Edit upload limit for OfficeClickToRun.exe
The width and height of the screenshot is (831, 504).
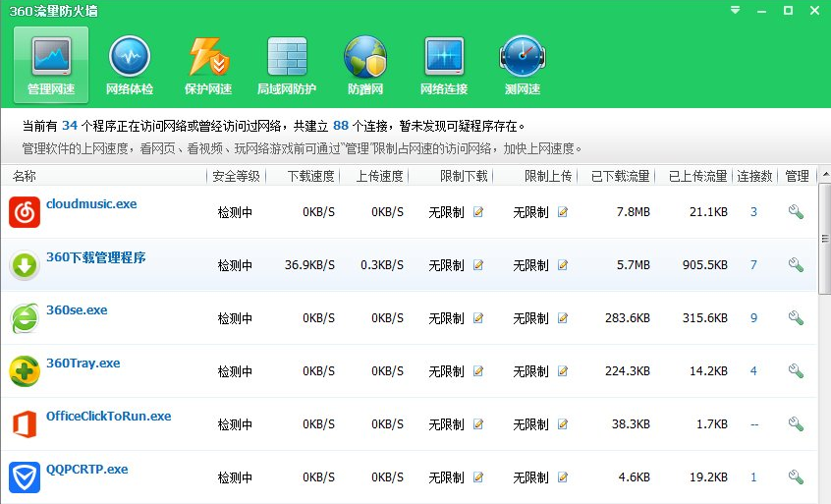click(x=563, y=424)
